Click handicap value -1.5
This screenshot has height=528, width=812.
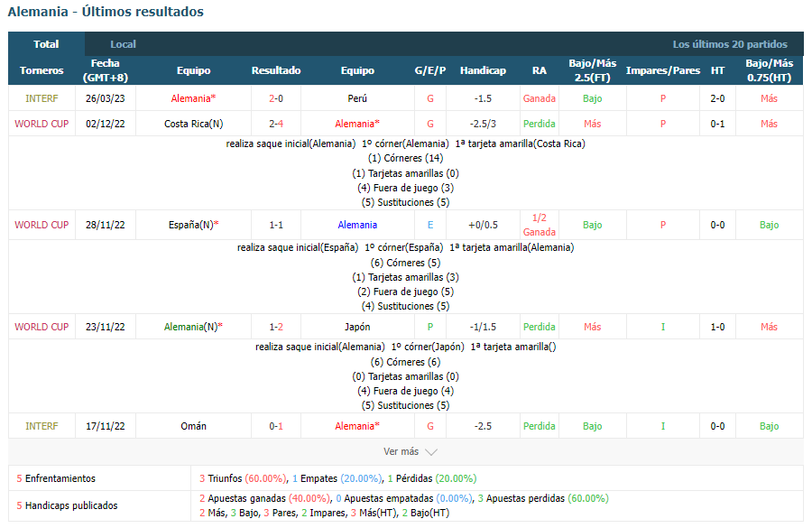(483, 98)
